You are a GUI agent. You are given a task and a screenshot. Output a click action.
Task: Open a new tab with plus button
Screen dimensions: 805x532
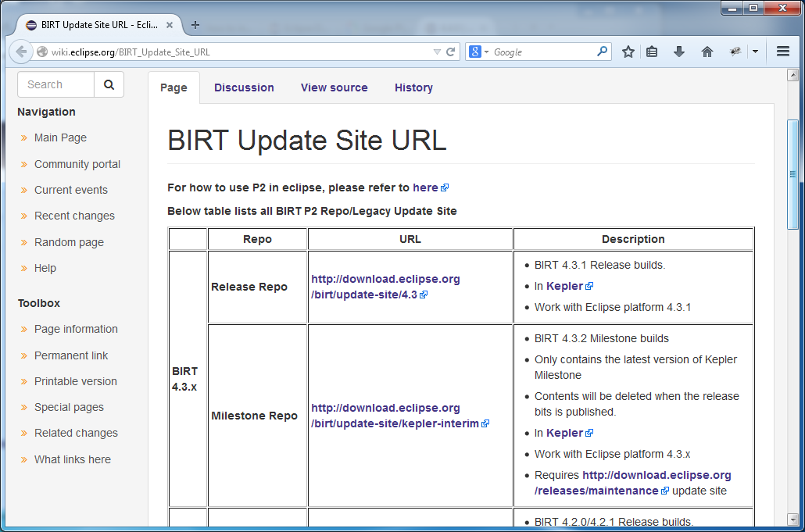pyautogui.click(x=195, y=25)
